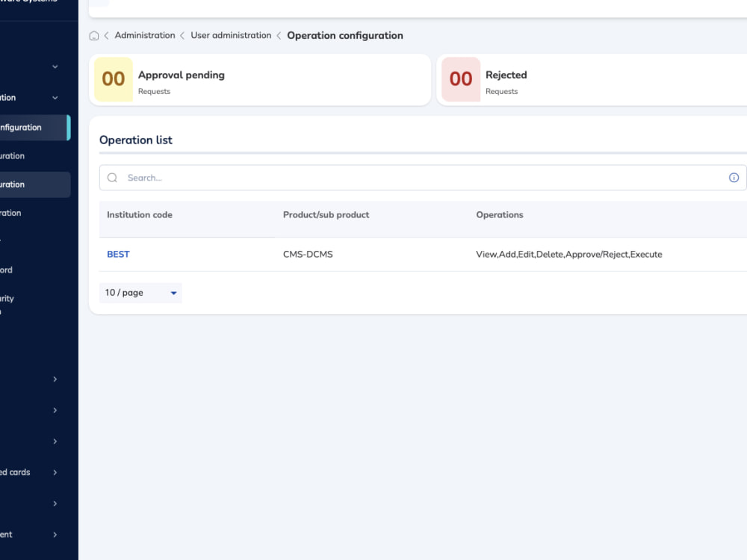
Task: Click the View,Add,Edit,Delete operations cell
Action: 568,255
